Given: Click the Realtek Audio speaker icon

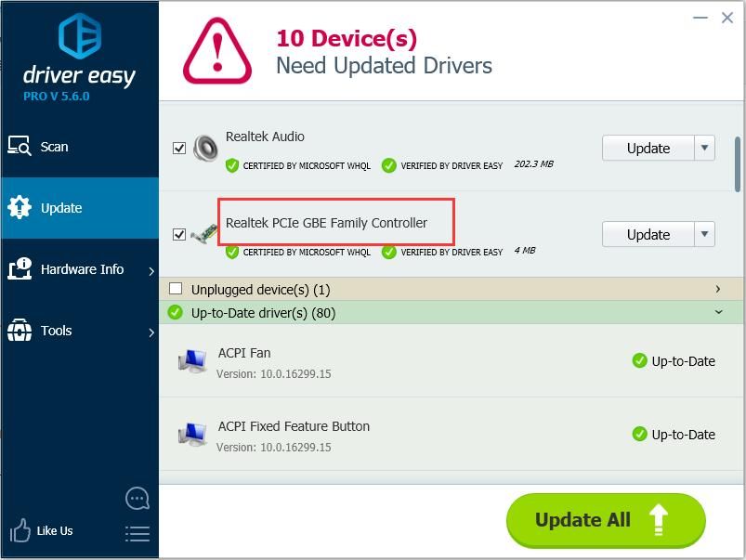Looking at the screenshot, I should tap(205, 148).
